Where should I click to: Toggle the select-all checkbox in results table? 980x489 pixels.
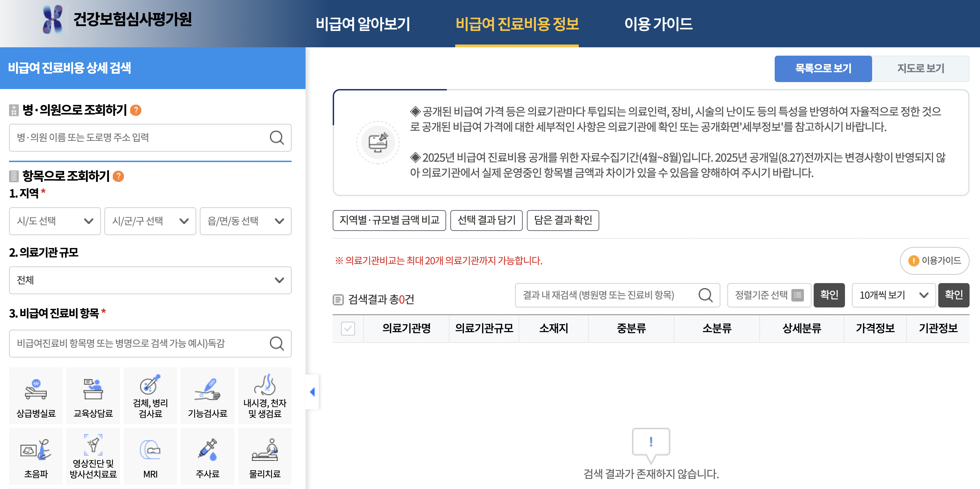click(x=347, y=329)
